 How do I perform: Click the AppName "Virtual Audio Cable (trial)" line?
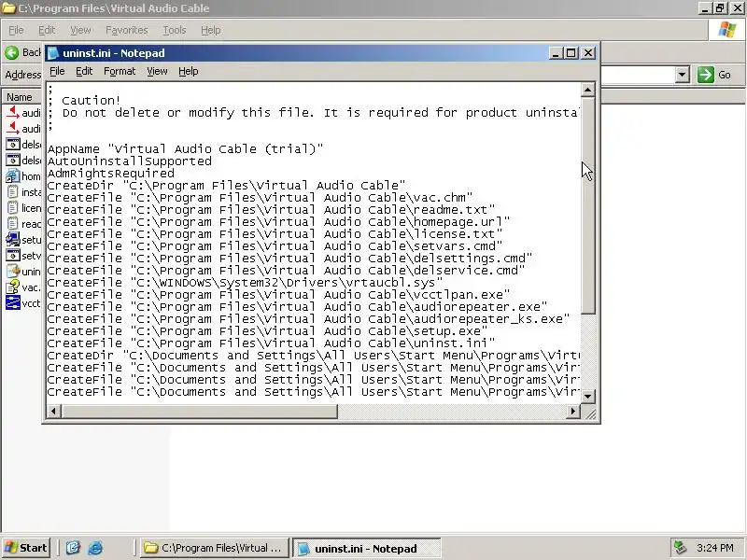tap(185, 149)
